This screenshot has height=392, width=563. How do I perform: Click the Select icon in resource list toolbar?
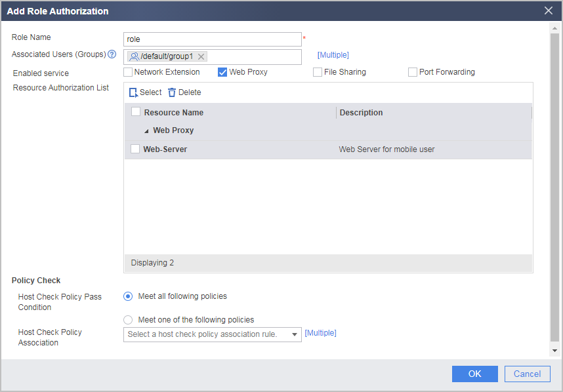133,92
